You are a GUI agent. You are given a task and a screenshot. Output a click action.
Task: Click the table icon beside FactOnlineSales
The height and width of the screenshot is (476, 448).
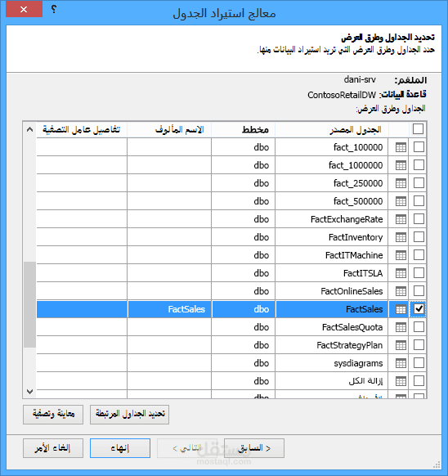[401, 291]
